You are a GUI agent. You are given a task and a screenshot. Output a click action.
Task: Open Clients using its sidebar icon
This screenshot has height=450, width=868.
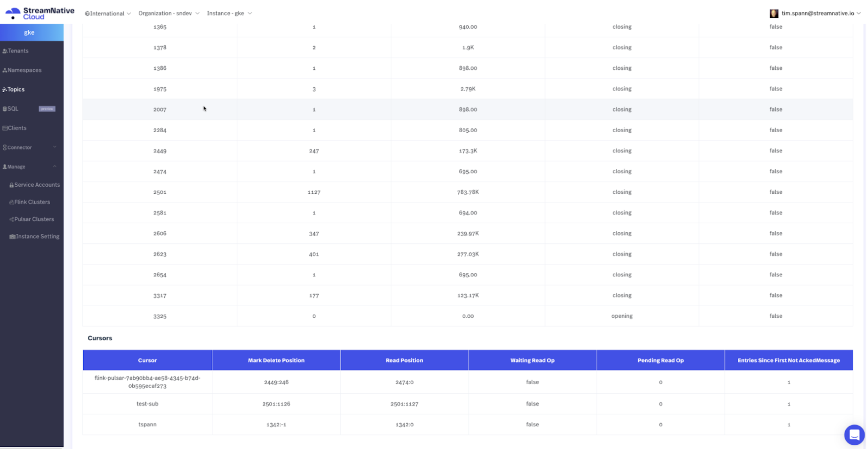[5, 128]
